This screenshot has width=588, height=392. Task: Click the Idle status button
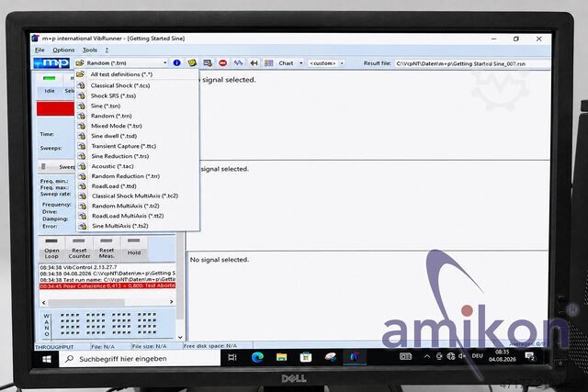[49, 84]
